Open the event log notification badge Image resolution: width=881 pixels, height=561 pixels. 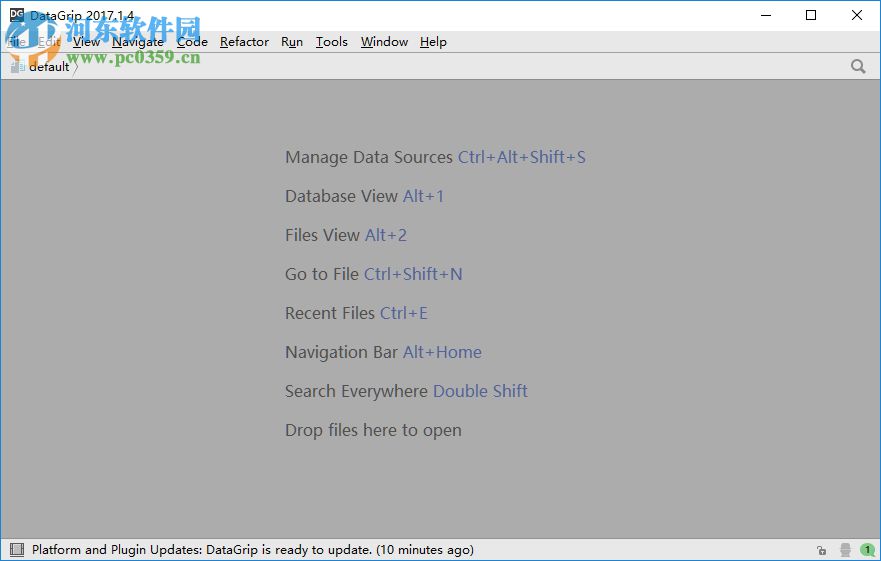(867, 550)
